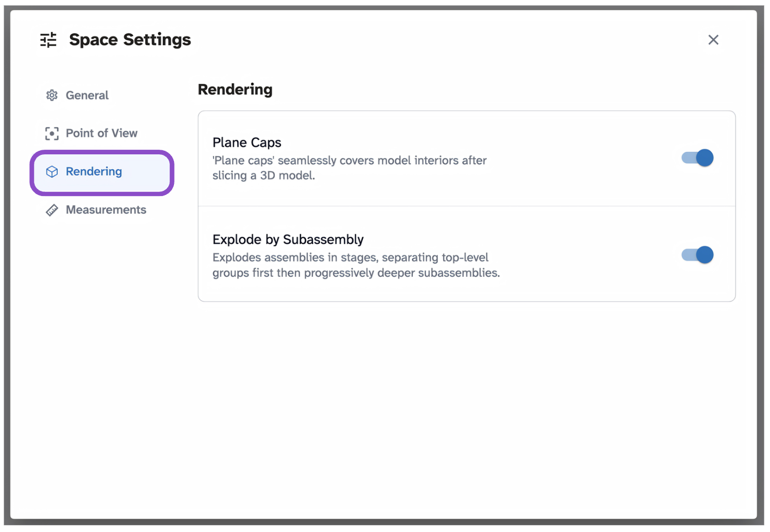Click the Explode by Subassembly toggle knob

(705, 255)
